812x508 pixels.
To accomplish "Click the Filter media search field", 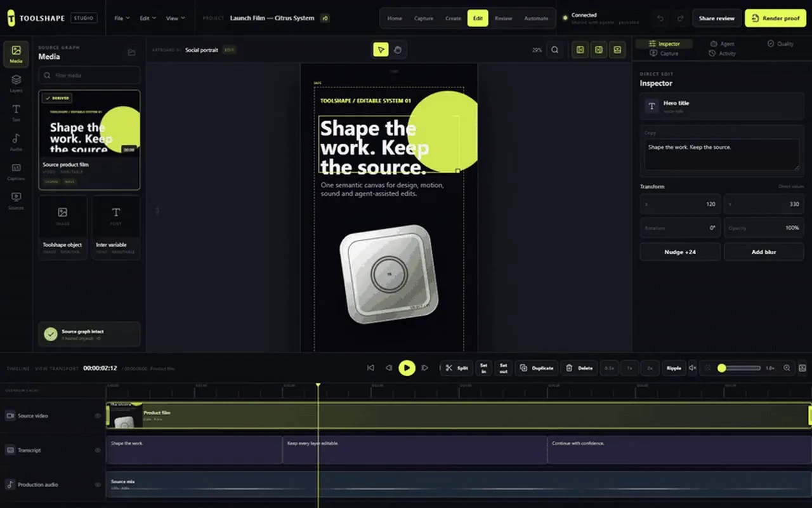I will (x=89, y=75).
